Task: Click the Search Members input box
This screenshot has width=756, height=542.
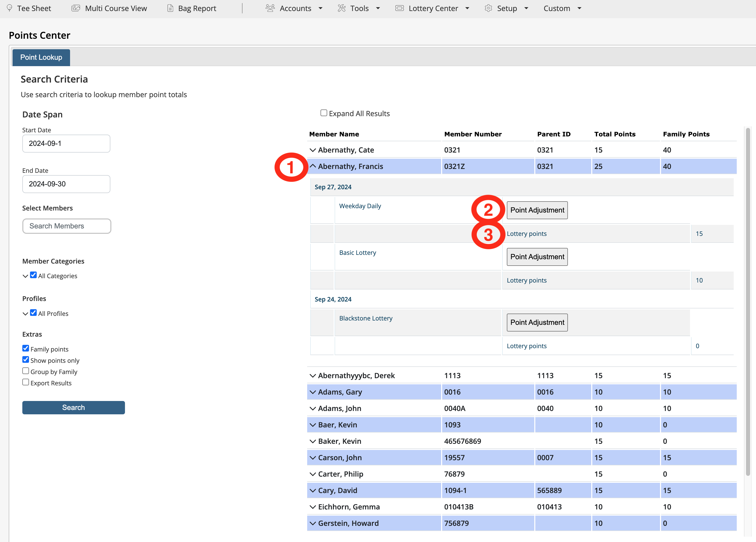Action: [67, 226]
